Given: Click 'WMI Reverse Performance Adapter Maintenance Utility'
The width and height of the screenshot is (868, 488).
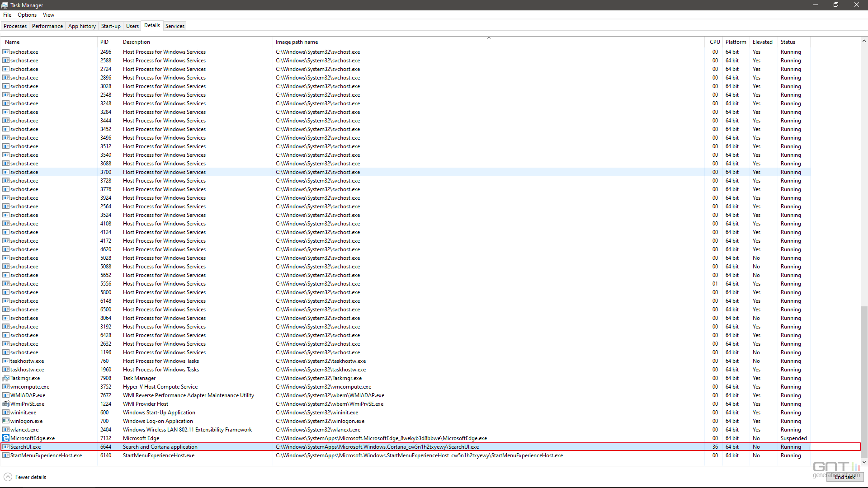Looking at the screenshot, I should (189, 395).
